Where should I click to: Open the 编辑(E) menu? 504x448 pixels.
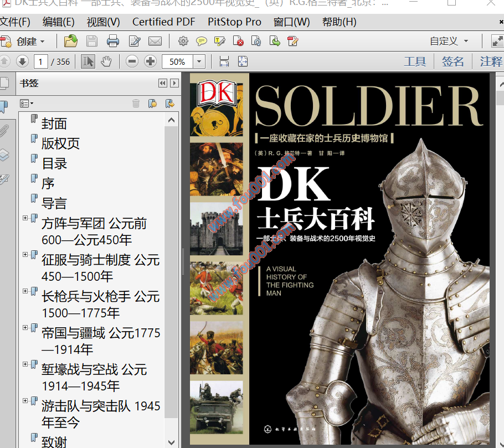(58, 22)
